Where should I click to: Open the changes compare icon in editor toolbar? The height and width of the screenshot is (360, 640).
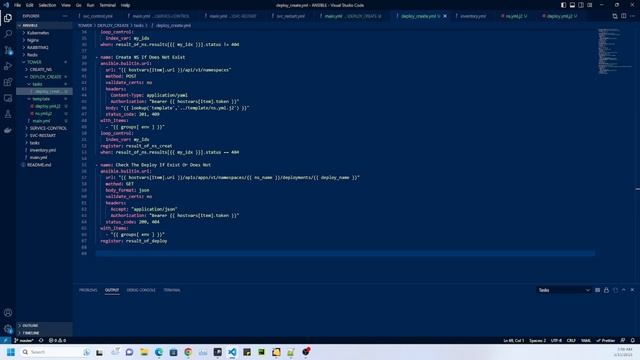pos(615,16)
